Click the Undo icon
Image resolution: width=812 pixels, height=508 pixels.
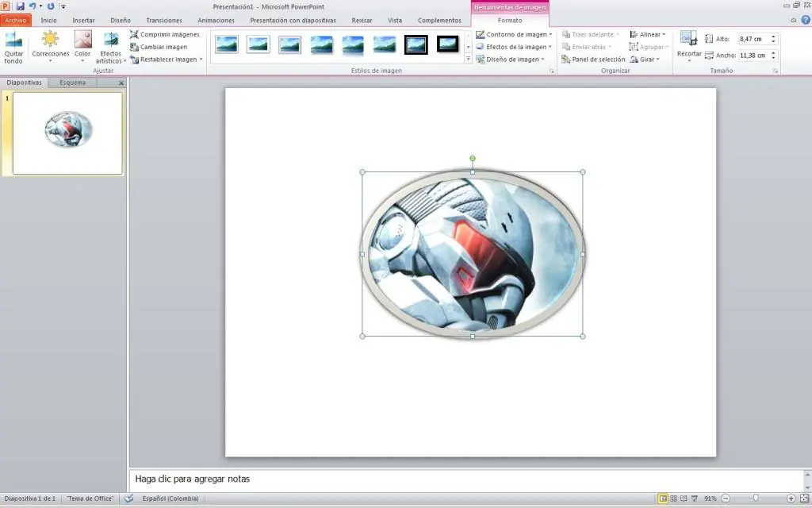click(32, 6)
